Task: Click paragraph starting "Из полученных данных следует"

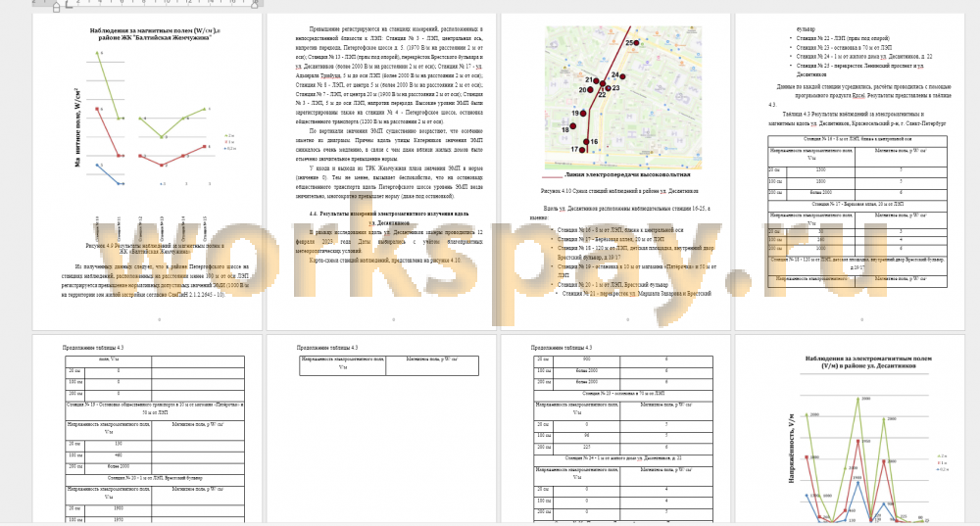Action: tap(155, 280)
